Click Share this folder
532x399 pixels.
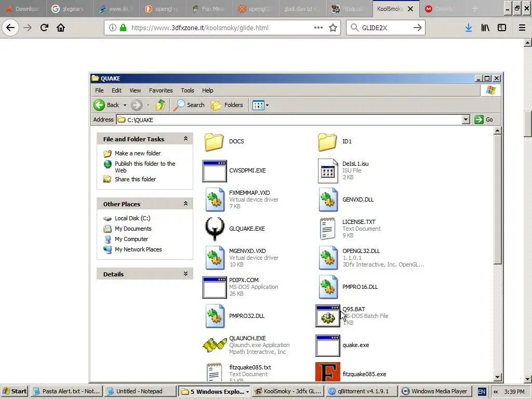(x=135, y=179)
